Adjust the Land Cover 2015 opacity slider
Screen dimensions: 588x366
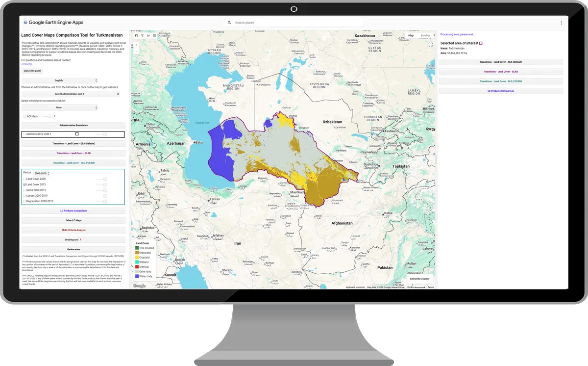101,184
